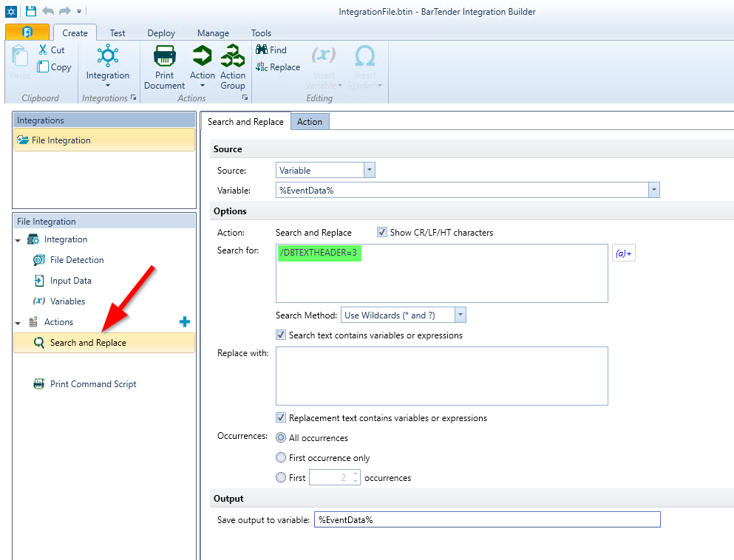Viewport: 734px width, 560px height.
Task: Click the Cut scissors icon
Action: [43, 50]
